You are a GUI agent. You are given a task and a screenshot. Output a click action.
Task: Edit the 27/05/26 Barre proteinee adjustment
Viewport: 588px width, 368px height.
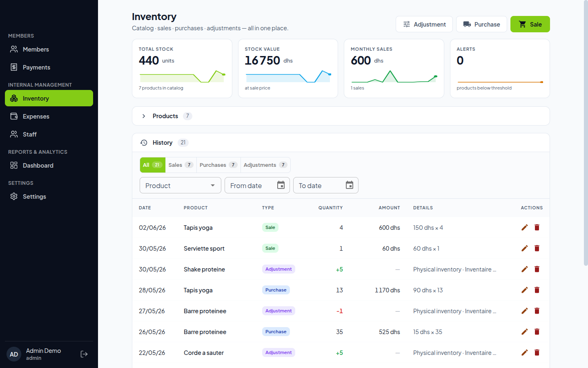(525, 311)
